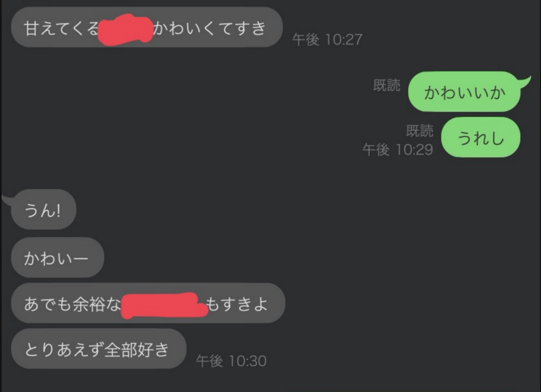Tap the message starting with 甘えてくる
Viewport: 541px width, 392px height.
click(147, 27)
